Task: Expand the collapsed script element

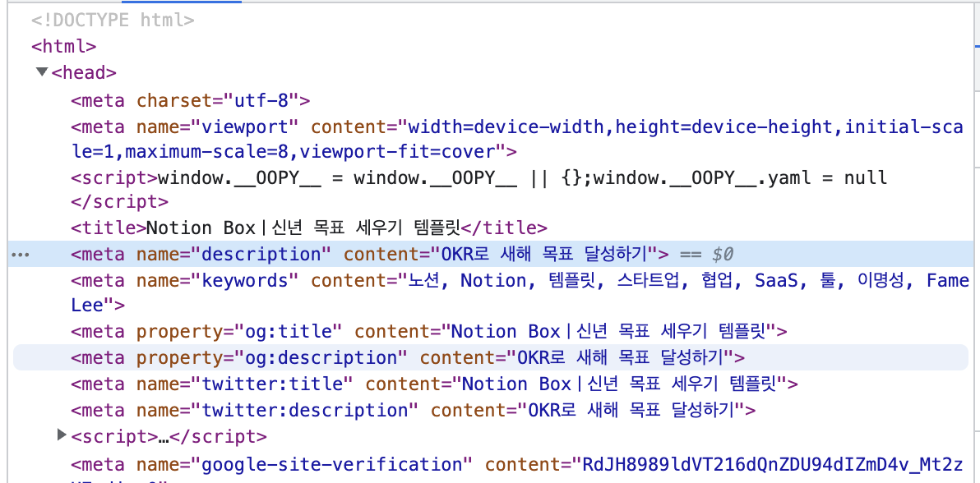Action: pos(61,434)
